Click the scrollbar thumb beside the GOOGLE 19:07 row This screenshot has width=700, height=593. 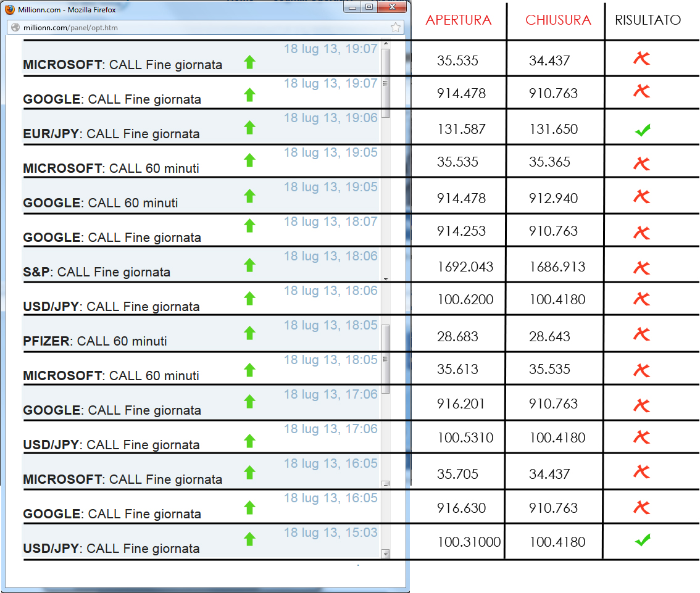point(386,83)
